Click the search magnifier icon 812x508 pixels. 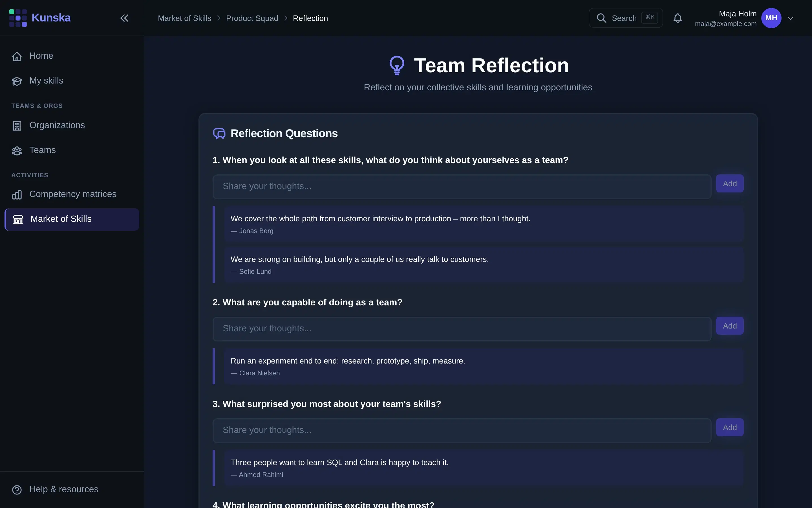click(601, 18)
